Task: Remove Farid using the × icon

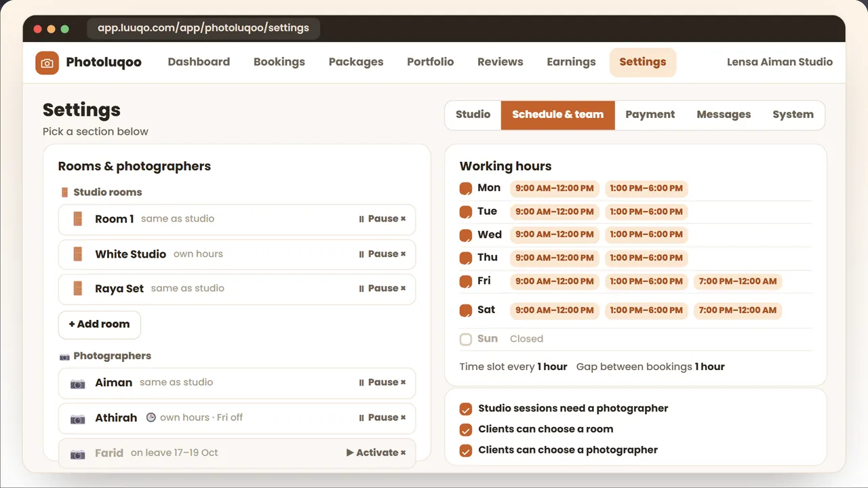Action: tap(403, 453)
